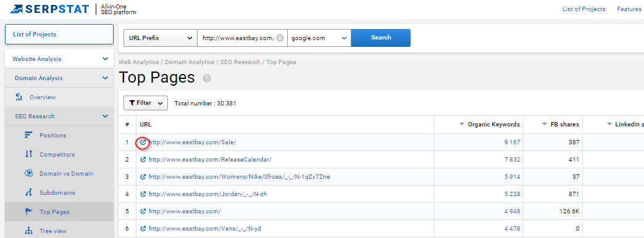Clear the URL search field with X icon
Screen dimensions: 644x238
coord(280,38)
